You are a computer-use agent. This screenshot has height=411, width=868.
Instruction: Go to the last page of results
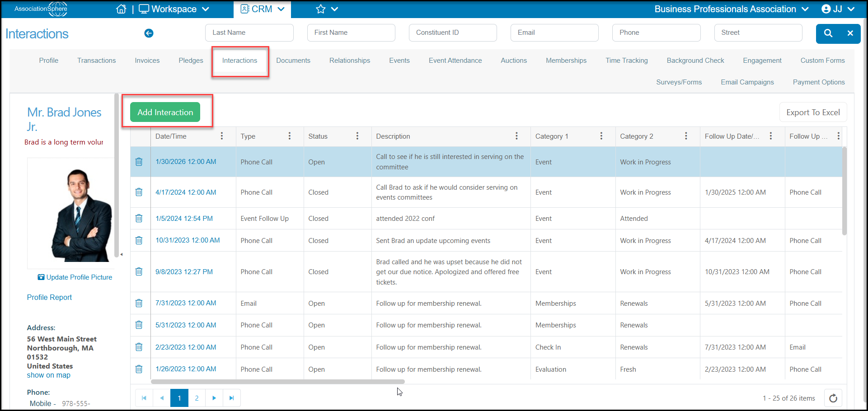(232, 398)
